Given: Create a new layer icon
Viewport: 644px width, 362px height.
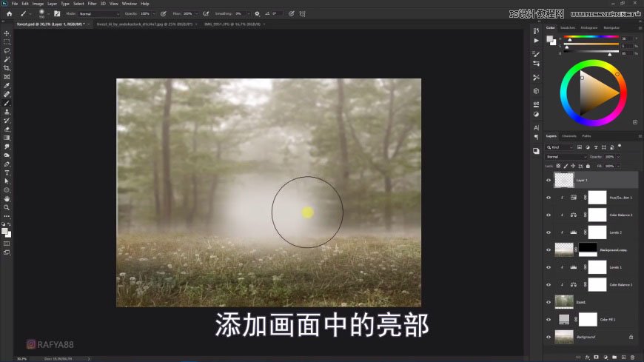Looking at the screenshot, I should 623,358.
